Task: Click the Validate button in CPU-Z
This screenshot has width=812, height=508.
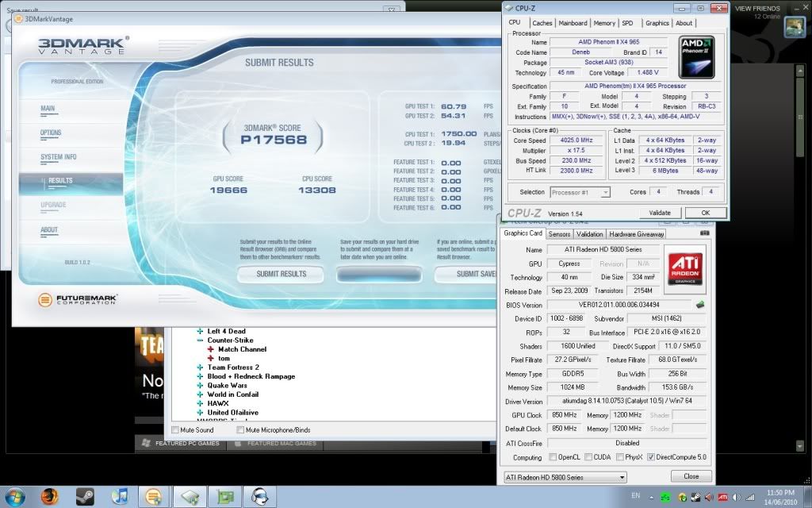Action: (x=660, y=213)
